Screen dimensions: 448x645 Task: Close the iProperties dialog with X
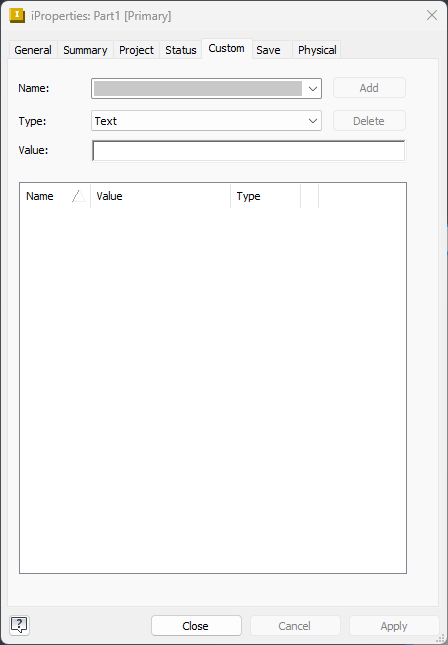[x=432, y=16]
